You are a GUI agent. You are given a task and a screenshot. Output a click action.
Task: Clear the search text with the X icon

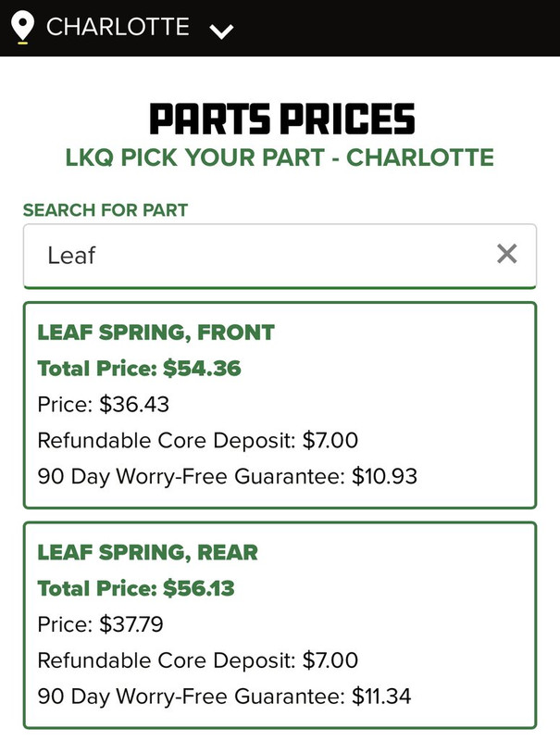506,254
